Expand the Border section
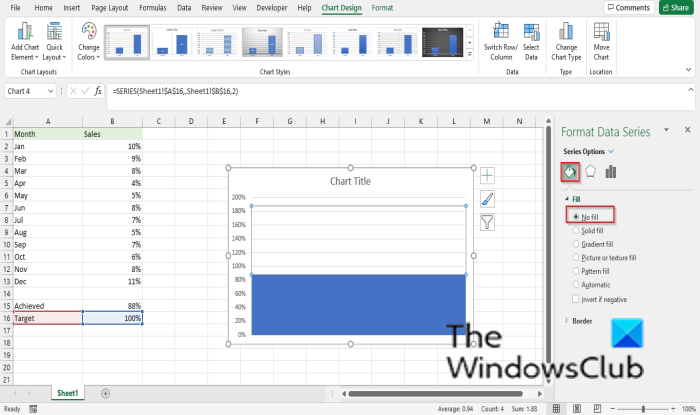The width and height of the screenshot is (700, 415). [567, 321]
